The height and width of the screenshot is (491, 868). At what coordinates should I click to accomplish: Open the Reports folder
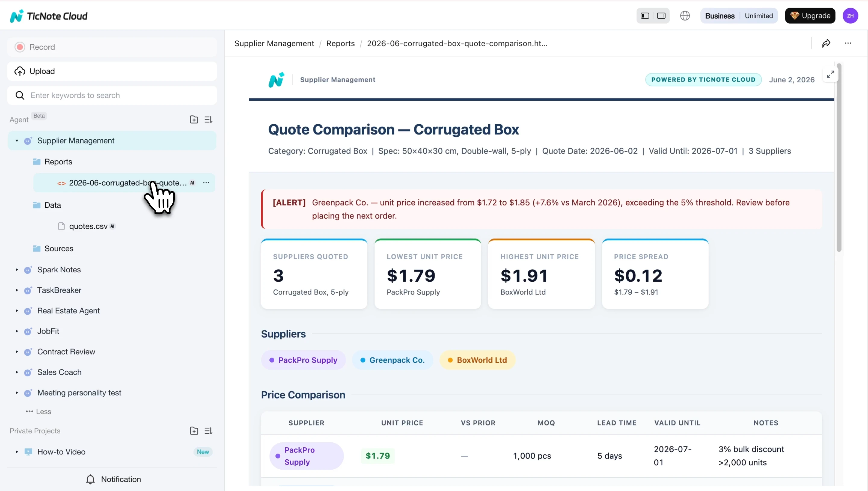pyautogui.click(x=58, y=162)
